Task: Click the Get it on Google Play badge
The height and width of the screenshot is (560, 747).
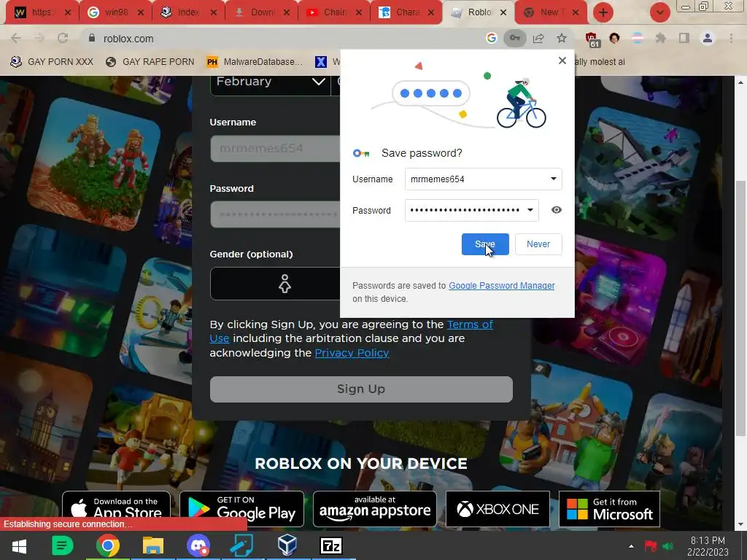Action: [x=241, y=509]
